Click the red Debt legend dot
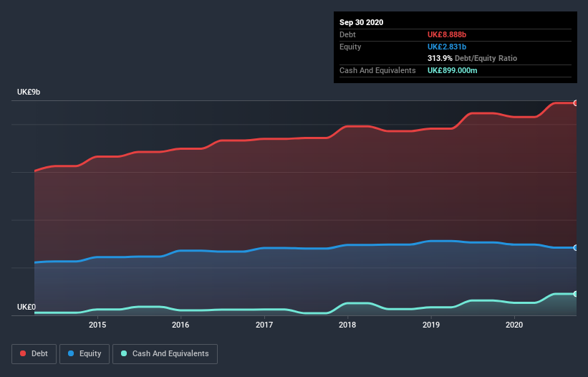 (x=23, y=353)
